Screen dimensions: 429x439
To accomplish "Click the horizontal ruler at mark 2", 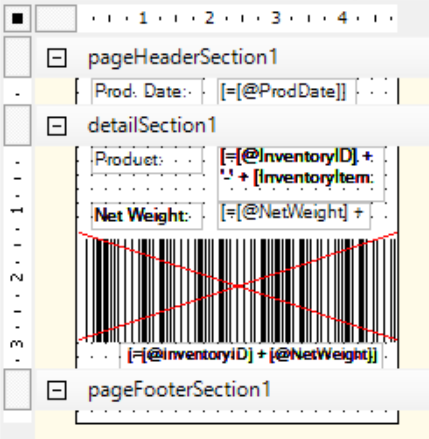I will [x=209, y=18].
